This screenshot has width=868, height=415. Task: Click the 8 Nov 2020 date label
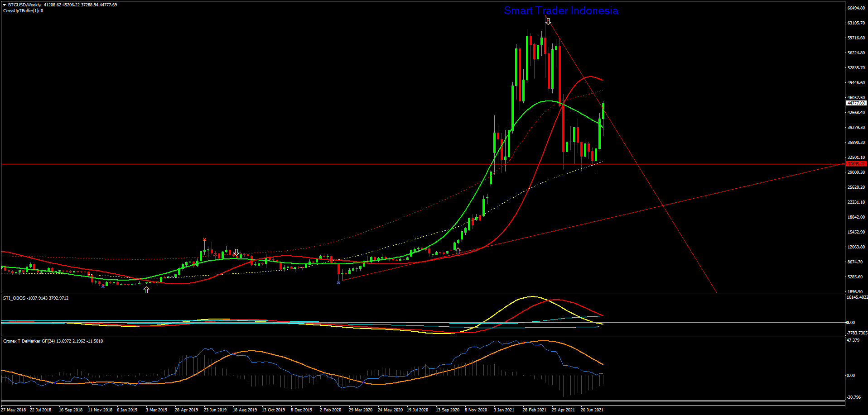tap(476, 410)
